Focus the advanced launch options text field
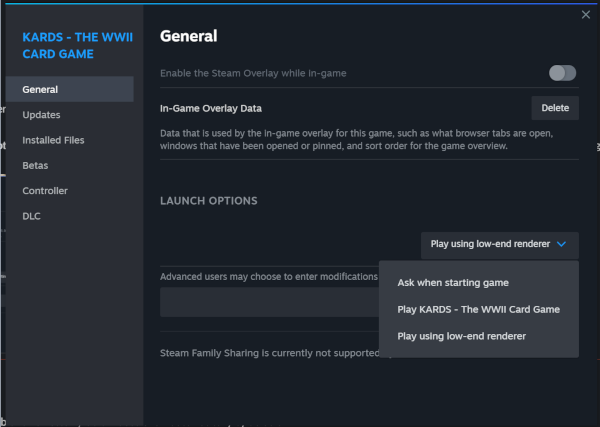Image resolution: width=600 pixels, height=427 pixels. (268, 302)
